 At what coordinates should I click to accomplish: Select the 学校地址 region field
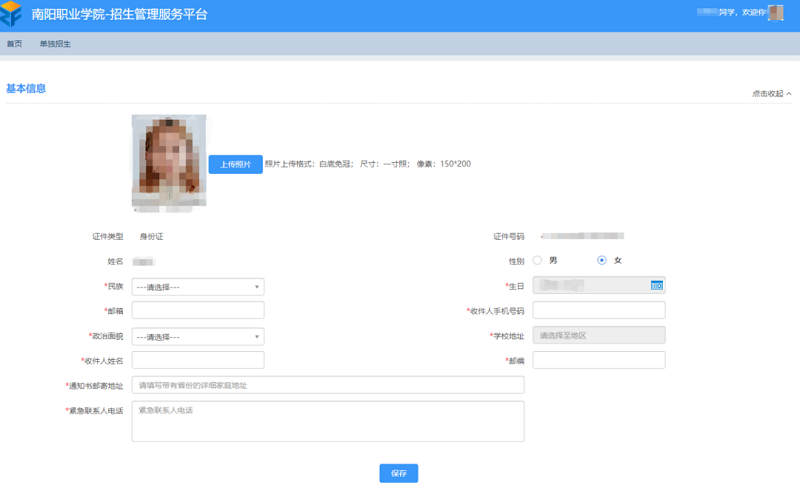[598, 336]
